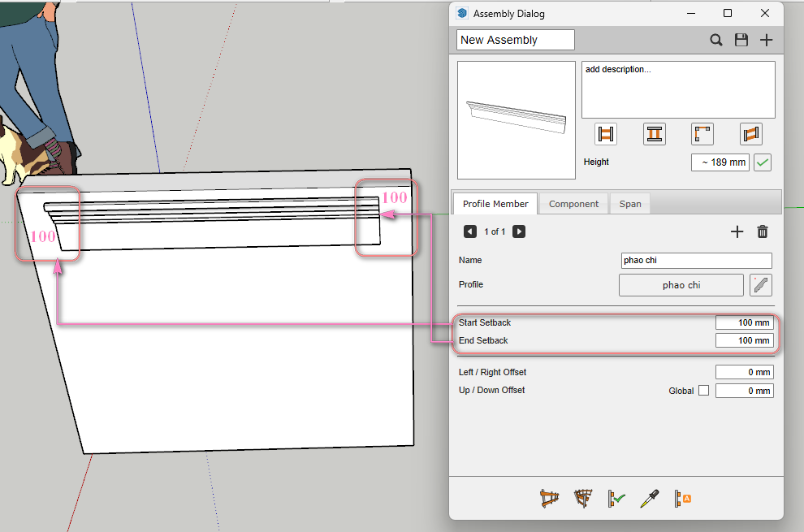Click the 'phao chi' Profile button
This screenshot has height=532, width=804.
pyautogui.click(x=681, y=285)
